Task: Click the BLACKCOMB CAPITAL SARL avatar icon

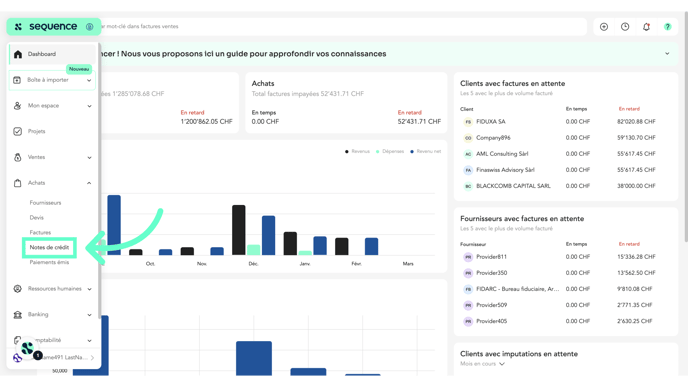Action: [x=468, y=186]
